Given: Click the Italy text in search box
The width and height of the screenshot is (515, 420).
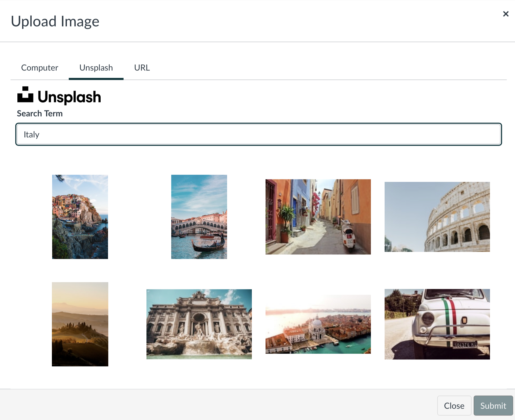Looking at the screenshot, I should 31,134.
